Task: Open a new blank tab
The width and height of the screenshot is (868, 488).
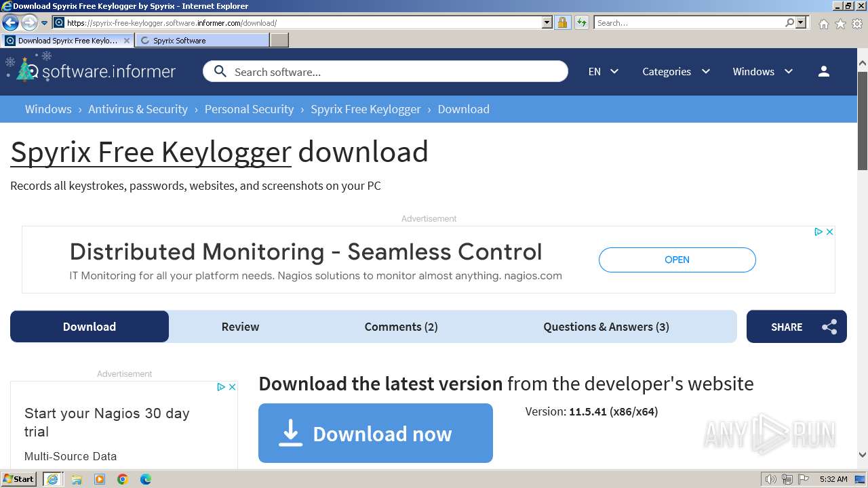Action: click(279, 41)
